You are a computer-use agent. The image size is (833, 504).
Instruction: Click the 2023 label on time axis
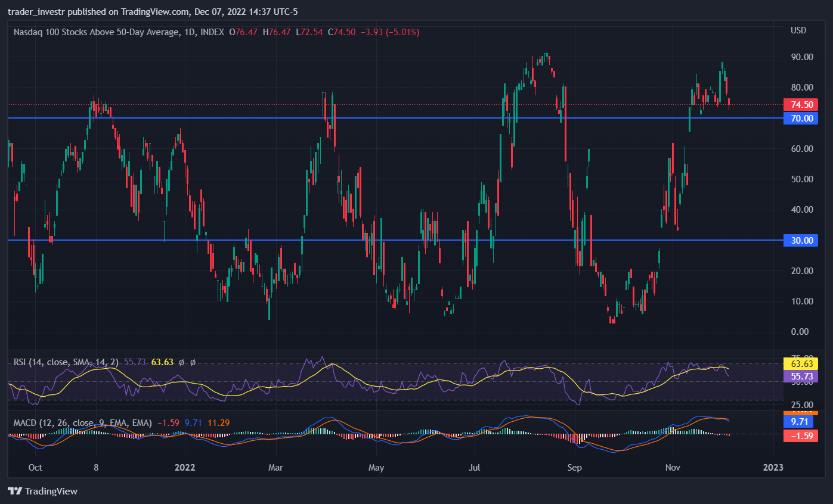(773, 468)
